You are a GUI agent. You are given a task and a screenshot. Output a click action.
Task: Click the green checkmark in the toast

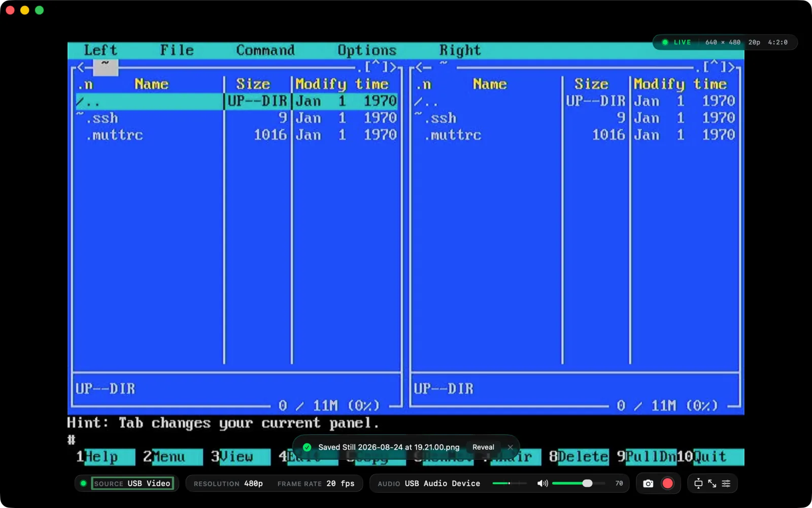click(307, 447)
